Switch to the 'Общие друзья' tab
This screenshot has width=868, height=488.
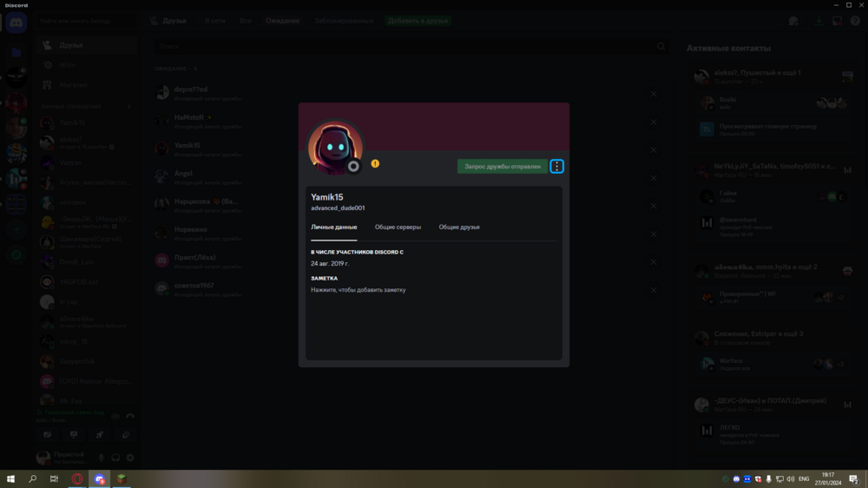pyautogui.click(x=459, y=228)
